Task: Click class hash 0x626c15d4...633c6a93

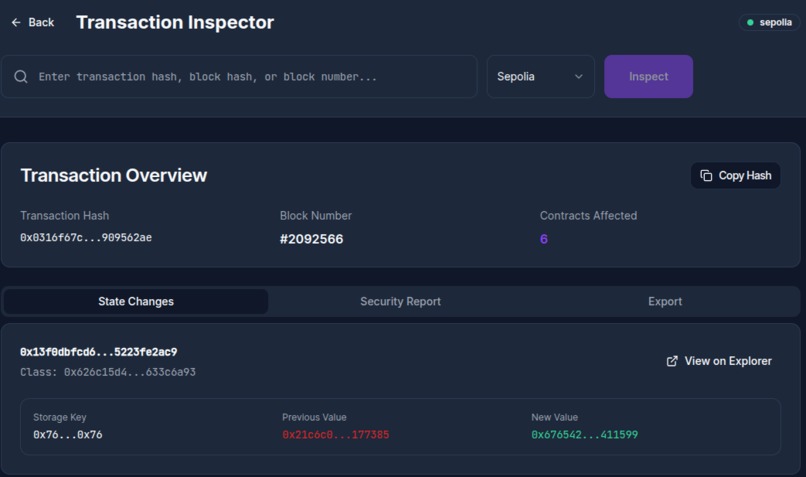Action: tap(130, 372)
